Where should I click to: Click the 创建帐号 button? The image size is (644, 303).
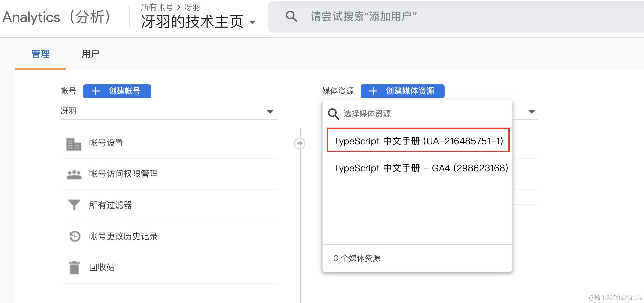[x=117, y=91]
